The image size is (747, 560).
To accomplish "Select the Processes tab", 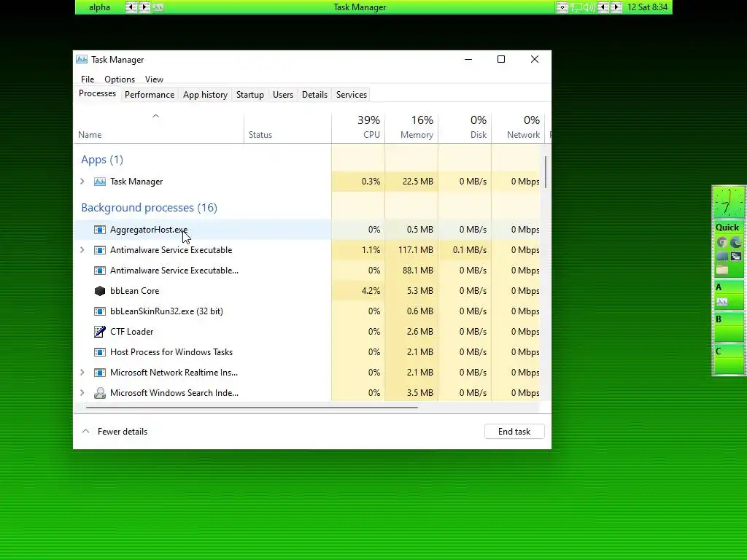I will click(x=97, y=94).
